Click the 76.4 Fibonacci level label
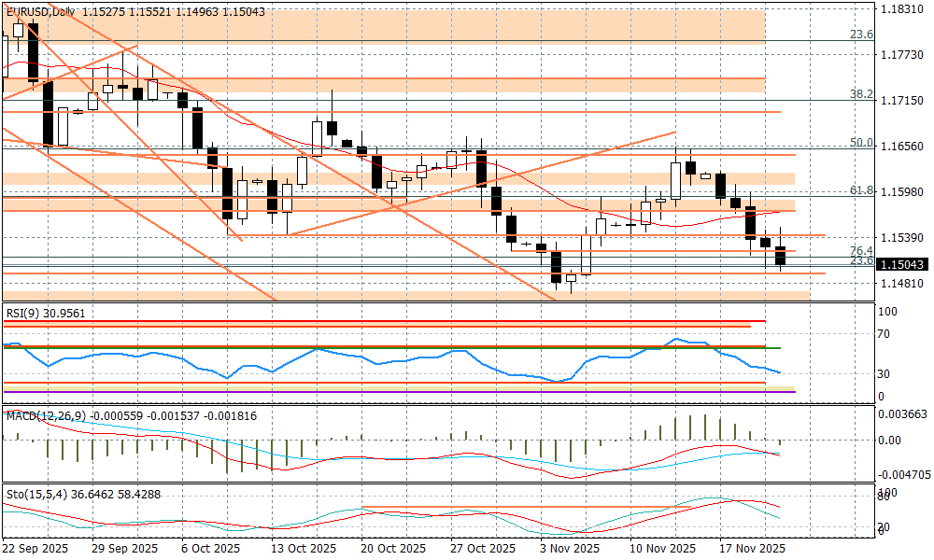 tap(860, 251)
